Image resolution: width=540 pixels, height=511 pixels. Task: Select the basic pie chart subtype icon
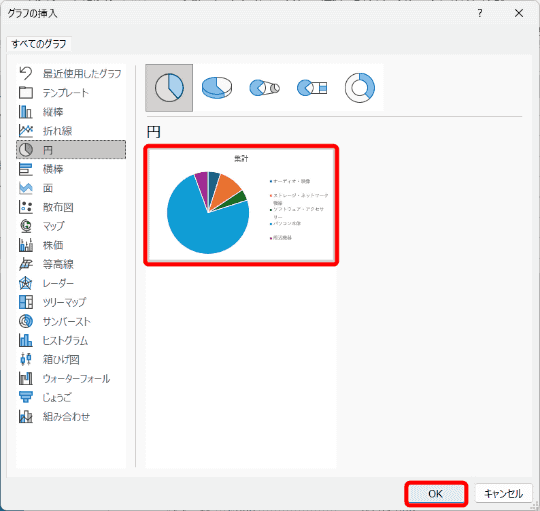169,88
